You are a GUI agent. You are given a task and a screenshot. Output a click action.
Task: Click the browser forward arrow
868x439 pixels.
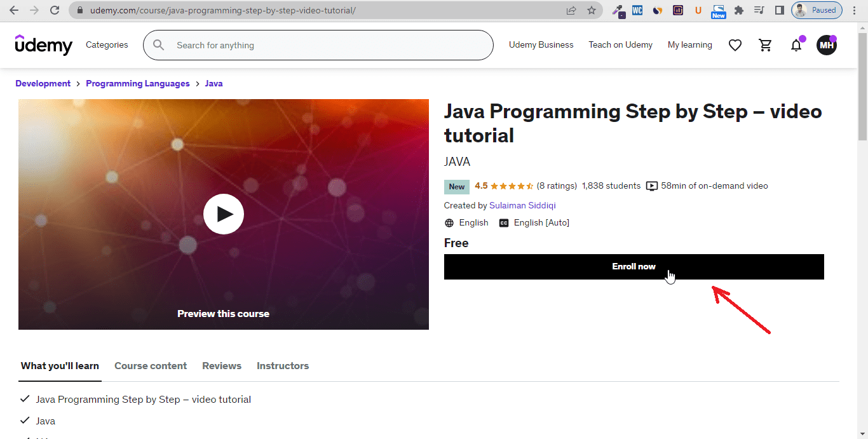pyautogui.click(x=34, y=10)
